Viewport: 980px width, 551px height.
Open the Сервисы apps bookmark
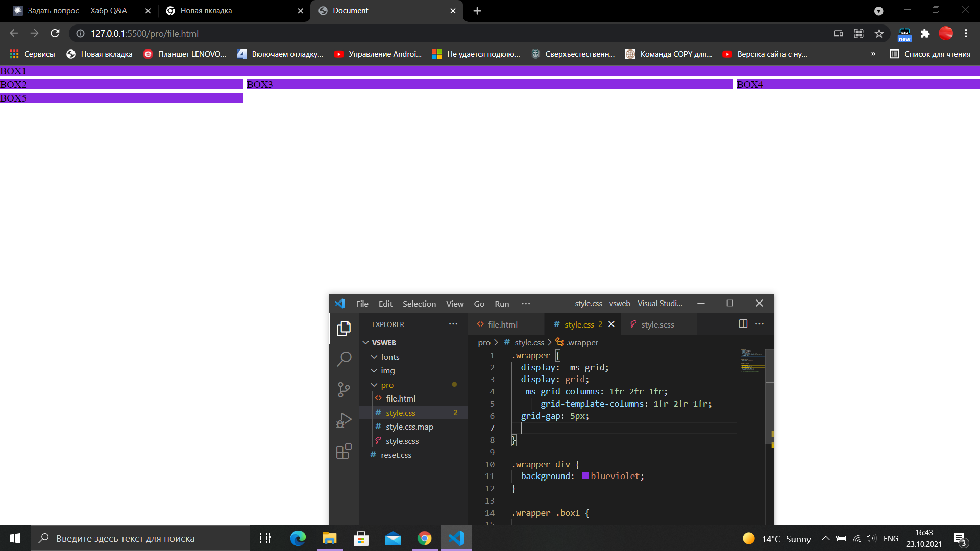click(32, 54)
